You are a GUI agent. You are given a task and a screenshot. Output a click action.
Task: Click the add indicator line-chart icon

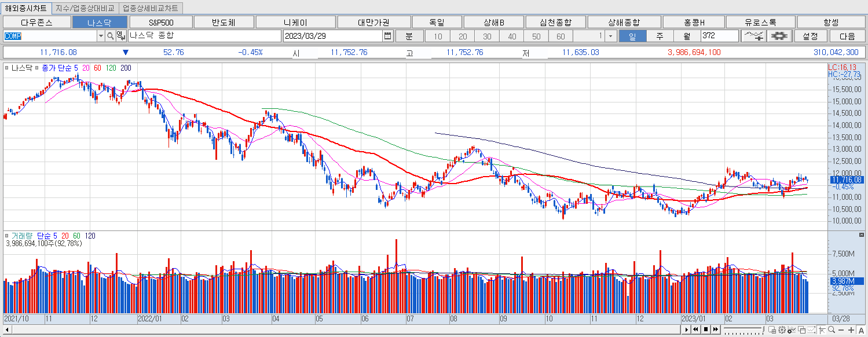754,36
